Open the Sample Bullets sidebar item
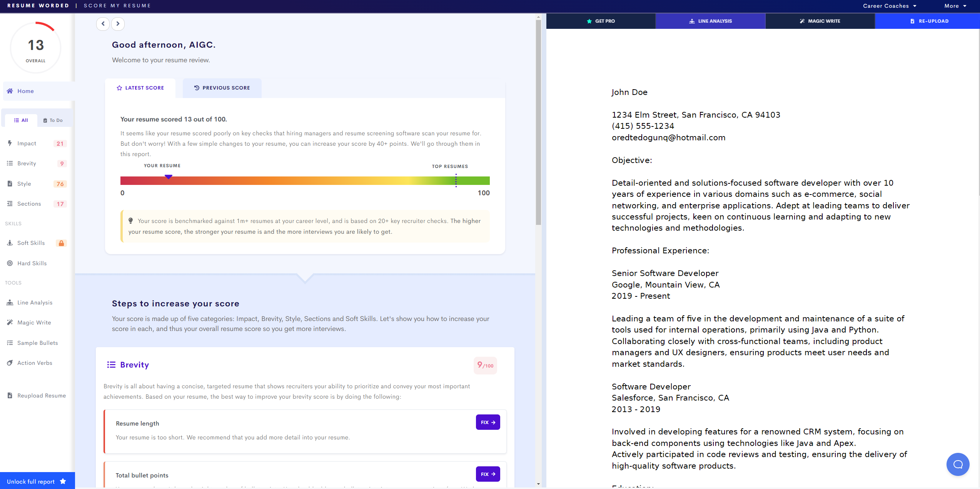Screen dimensions: 980x489 [x=37, y=343]
